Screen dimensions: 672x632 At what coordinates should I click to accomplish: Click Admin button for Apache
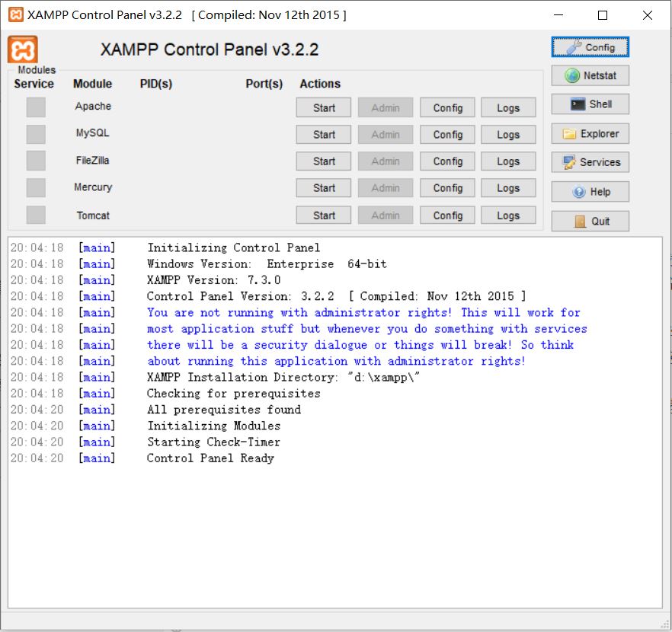tap(386, 107)
